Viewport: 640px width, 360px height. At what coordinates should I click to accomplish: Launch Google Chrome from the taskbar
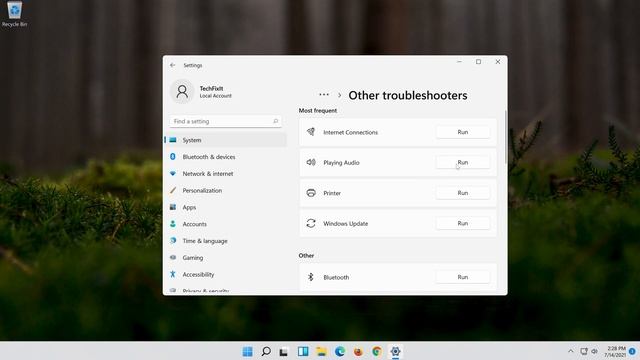(x=377, y=351)
